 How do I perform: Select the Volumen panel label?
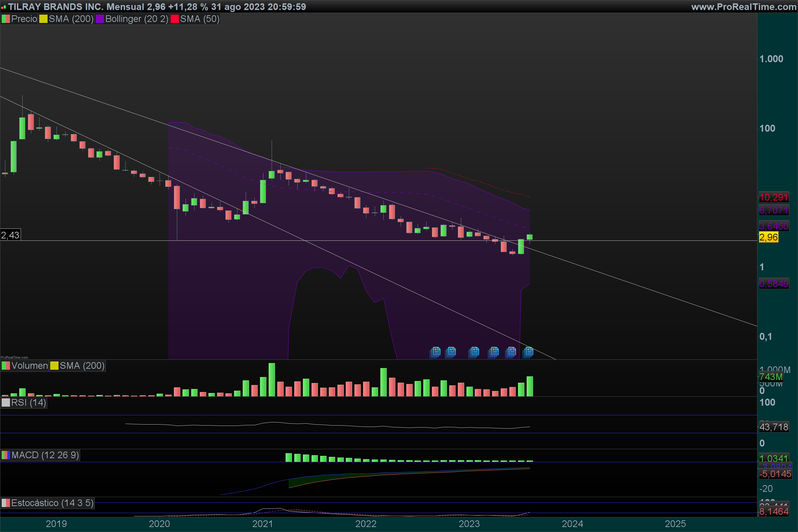pos(29,366)
